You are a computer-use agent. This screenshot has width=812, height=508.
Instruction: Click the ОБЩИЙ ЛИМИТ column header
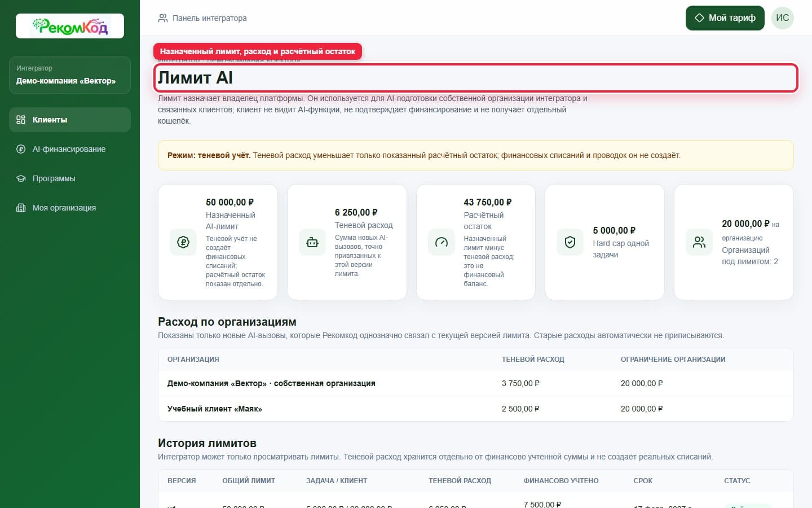pyautogui.click(x=249, y=481)
